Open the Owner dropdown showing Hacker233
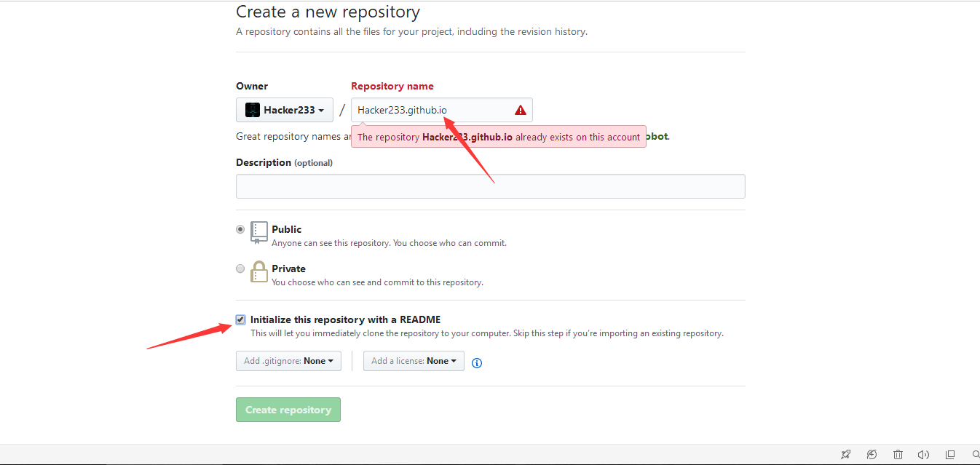 285,110
